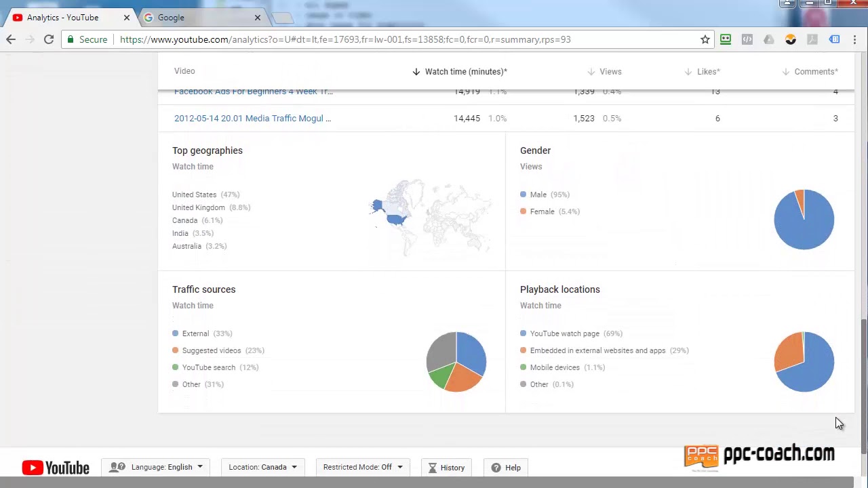
Task: Click the world map thumbnail
Action: pos(431,217)
